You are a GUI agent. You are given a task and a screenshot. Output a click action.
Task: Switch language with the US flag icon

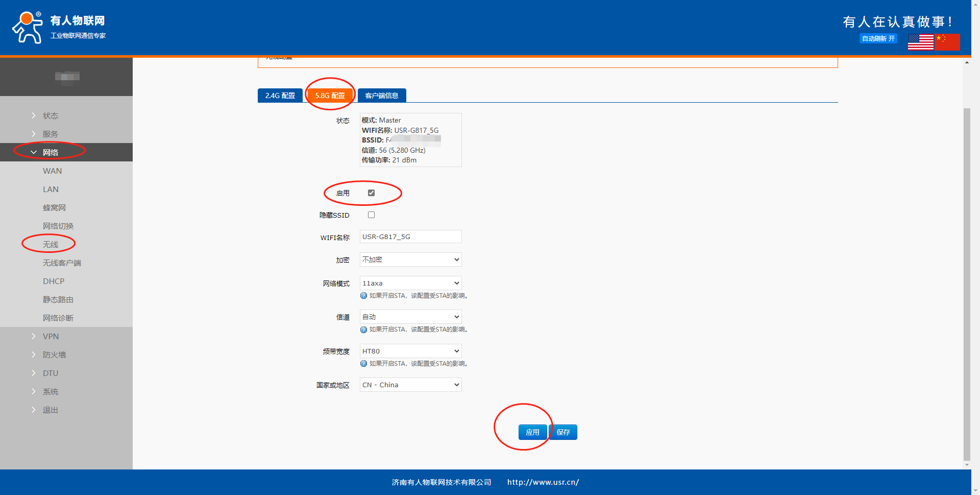[920, 42]
